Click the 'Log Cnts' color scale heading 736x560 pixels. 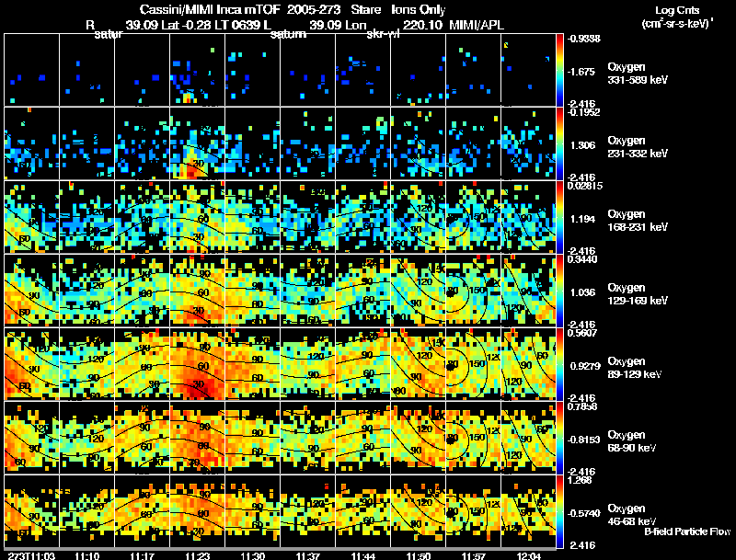point(677,10)
